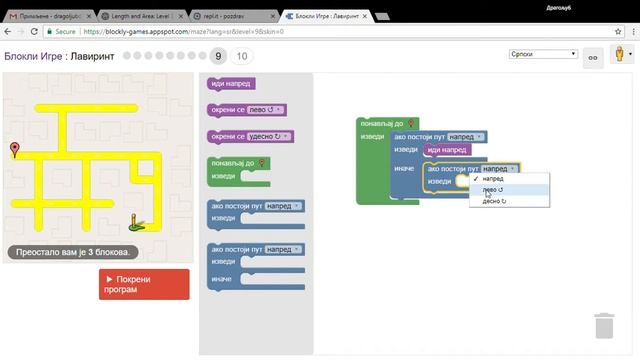Click the Драгољуб user name label
Viewport: 640px width, 360px height.
(x=558, y=8)
